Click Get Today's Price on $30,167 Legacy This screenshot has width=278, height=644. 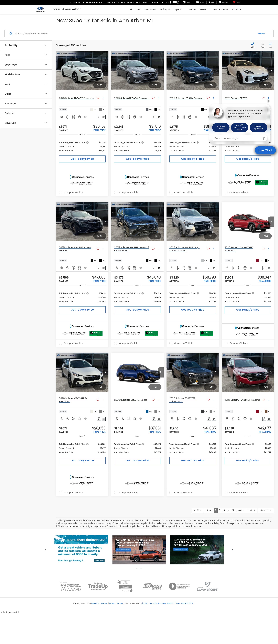pyautogui.click(x=82, y=159)
